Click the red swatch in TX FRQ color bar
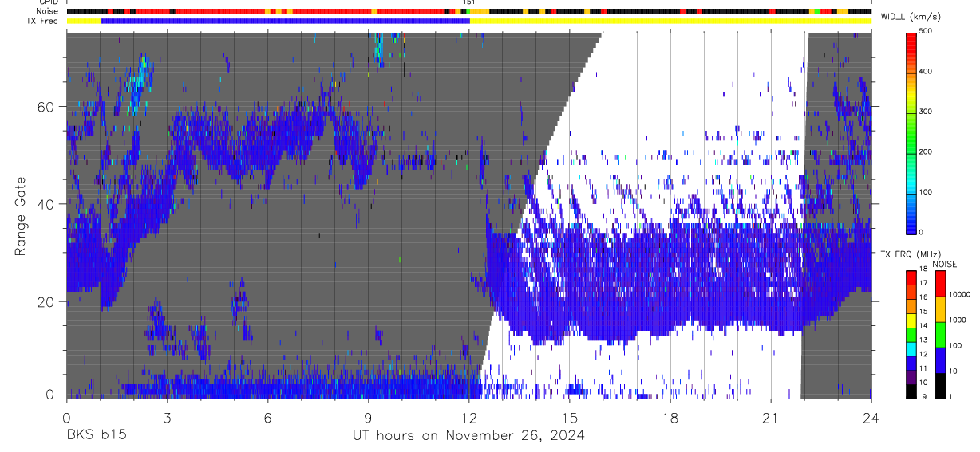Screen dimensions: 980x452 click(911, 278)
